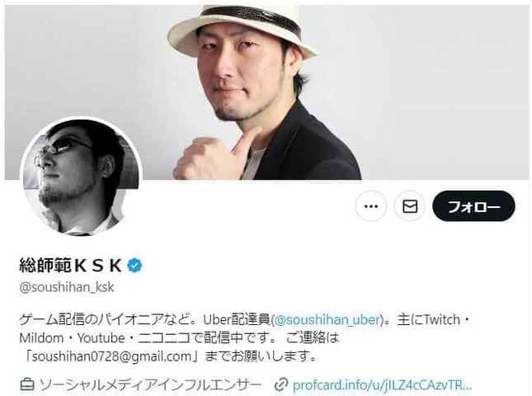532x396 pixels.
Task: Click the word Mildom in the bio
Action: [41, 338]
